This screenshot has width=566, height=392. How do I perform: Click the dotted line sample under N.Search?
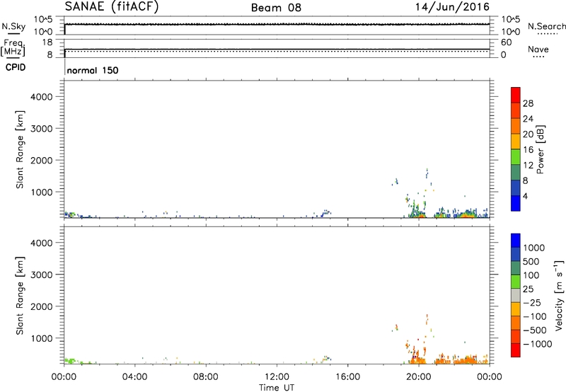coord(548,34)
